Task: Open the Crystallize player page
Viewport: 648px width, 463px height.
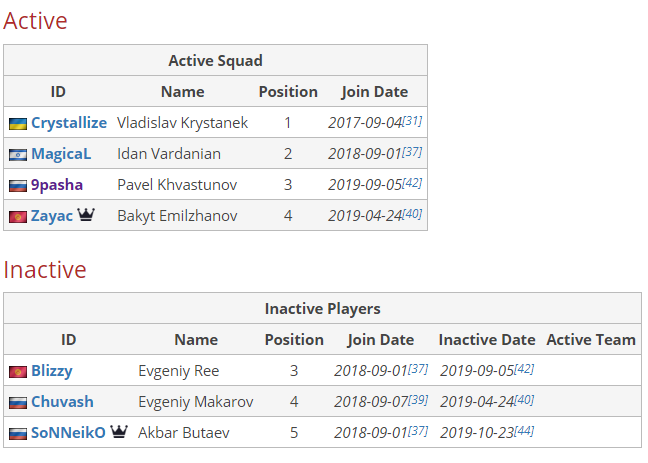Action: [x=69, y=123]
